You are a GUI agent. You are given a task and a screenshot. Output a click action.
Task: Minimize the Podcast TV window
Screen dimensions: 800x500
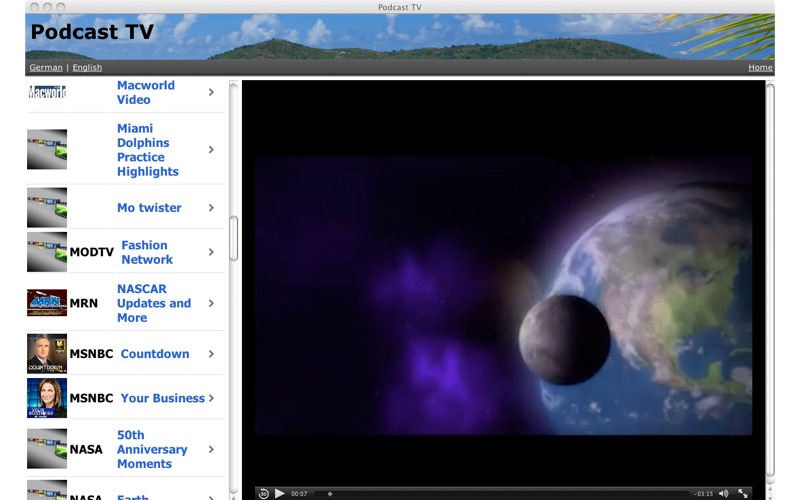(x=47, y=7)
